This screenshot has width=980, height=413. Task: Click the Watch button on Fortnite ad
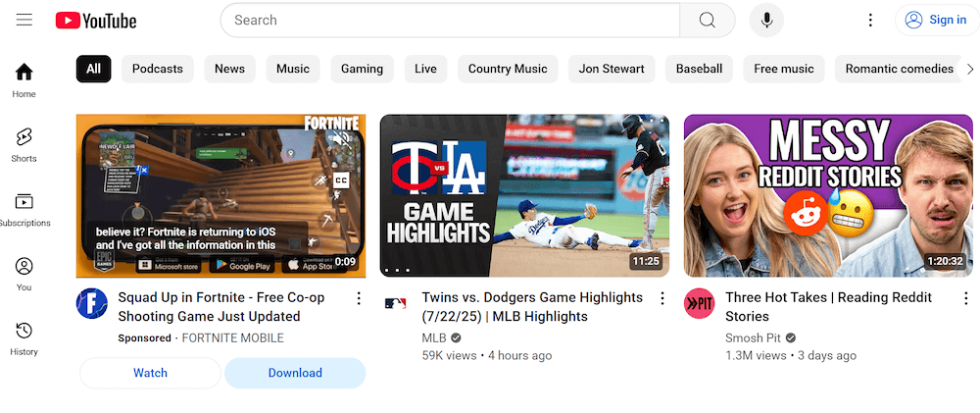pos(150,373)
